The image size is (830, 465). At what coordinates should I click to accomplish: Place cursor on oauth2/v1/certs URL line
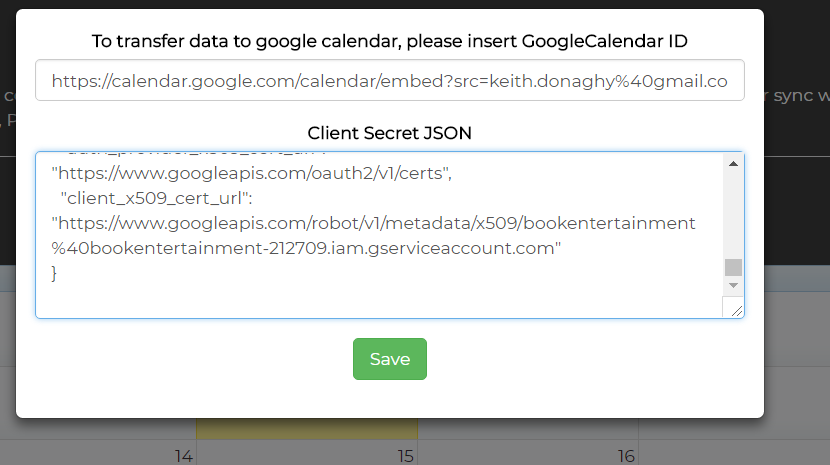[x=251, y=173]
